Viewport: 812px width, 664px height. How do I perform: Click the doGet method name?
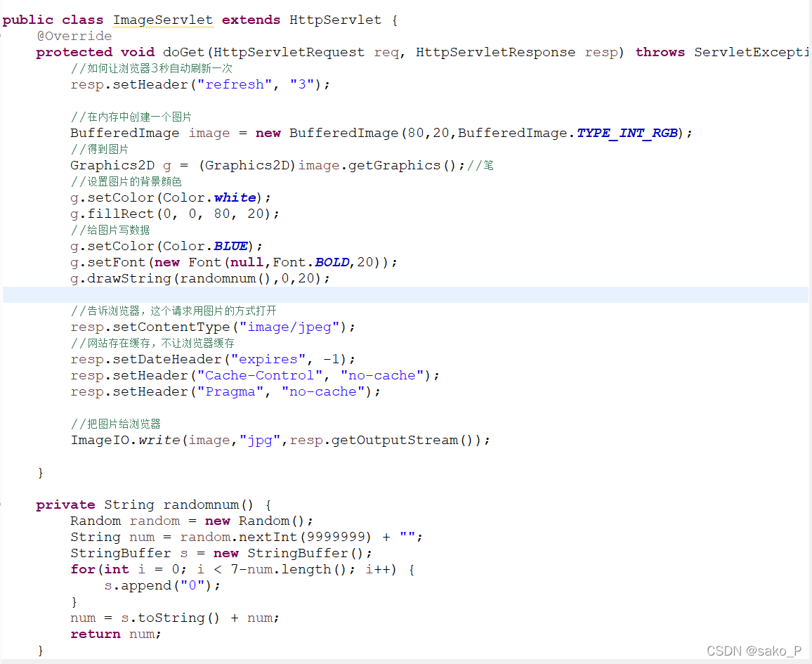[184, 52]
